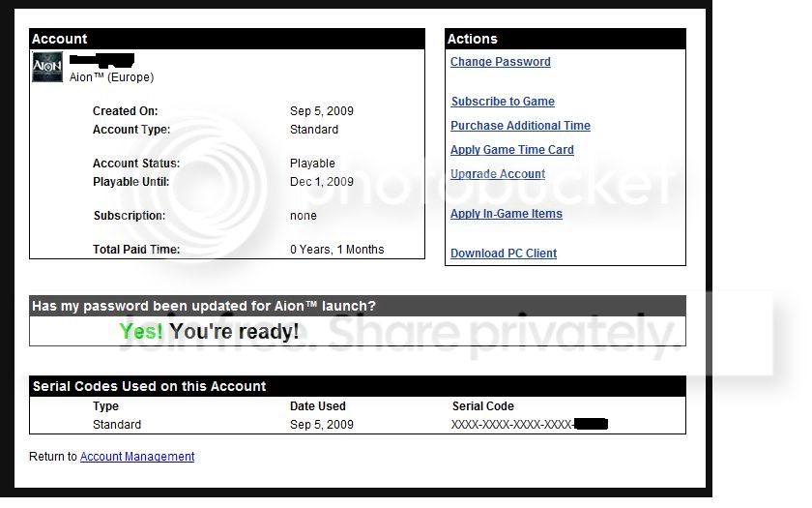
Task: Click the Date Used column heading
Action: [x=317, y=406]
